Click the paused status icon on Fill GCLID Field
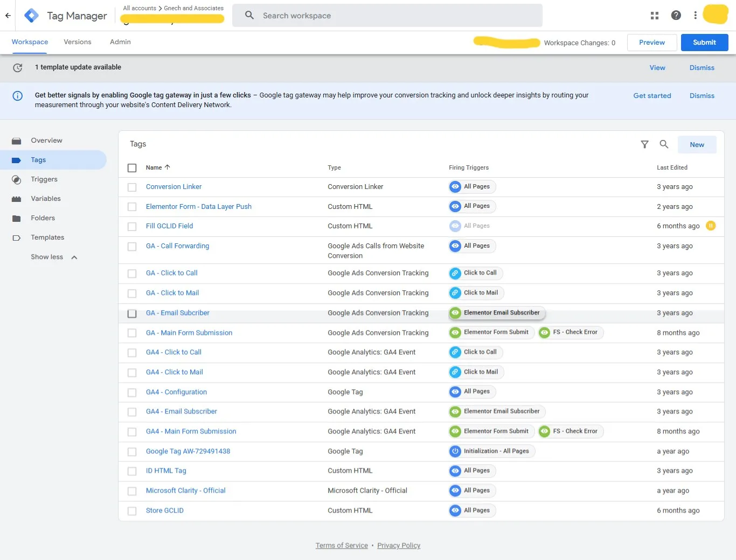This screenshot has height=560, width=736. coord(711,226)
